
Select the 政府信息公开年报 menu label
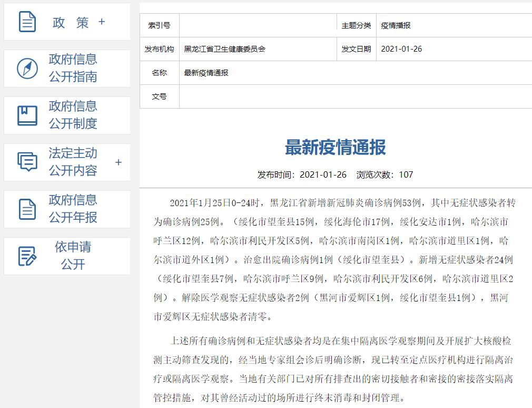(73, 209)
